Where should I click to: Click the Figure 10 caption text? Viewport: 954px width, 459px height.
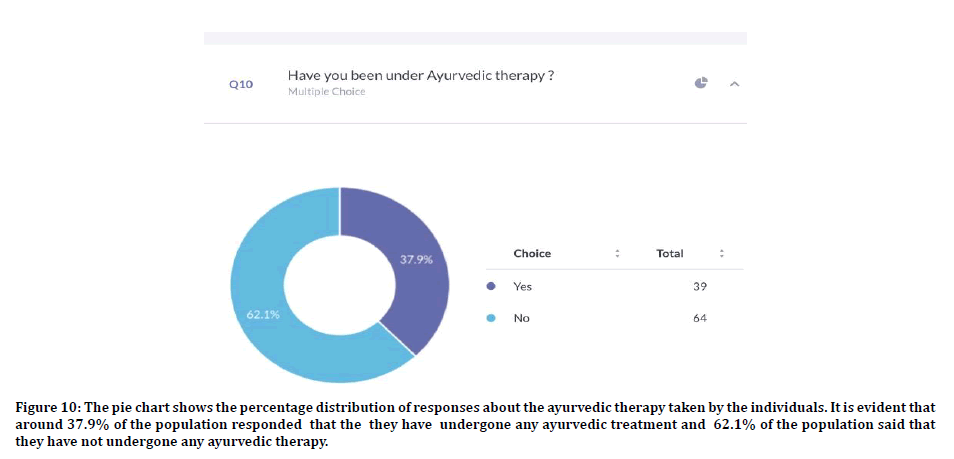tap(476, 425)
